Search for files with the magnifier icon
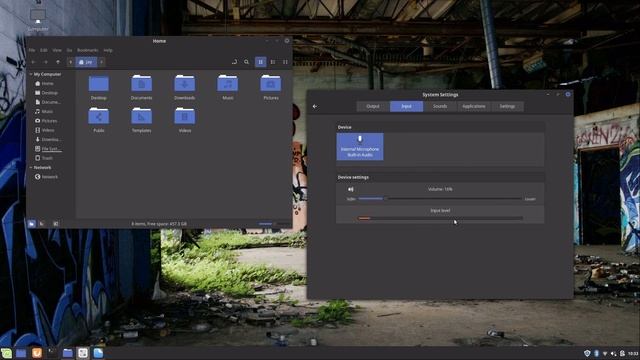This screenshot has width=640, height=360. point(247,62)
